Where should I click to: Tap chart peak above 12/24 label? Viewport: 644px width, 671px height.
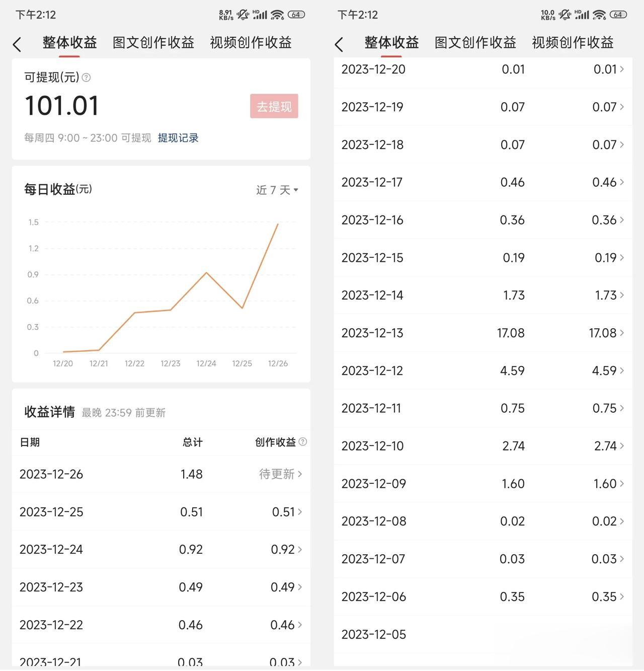(x=206, y=273)
